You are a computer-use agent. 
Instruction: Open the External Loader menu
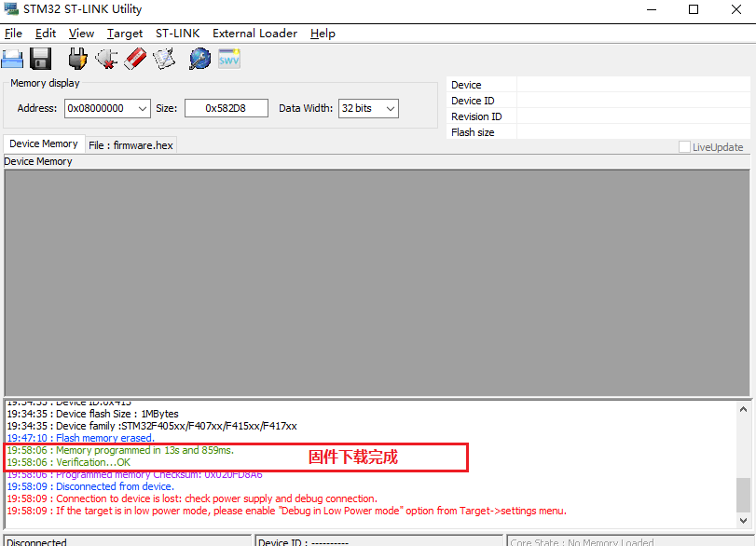[x=254, y=34]
